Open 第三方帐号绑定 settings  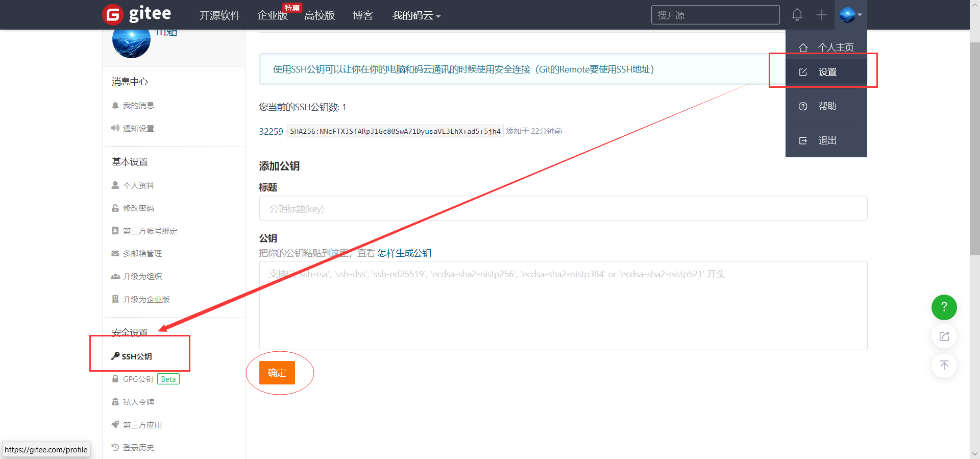[x=144, y=231]
